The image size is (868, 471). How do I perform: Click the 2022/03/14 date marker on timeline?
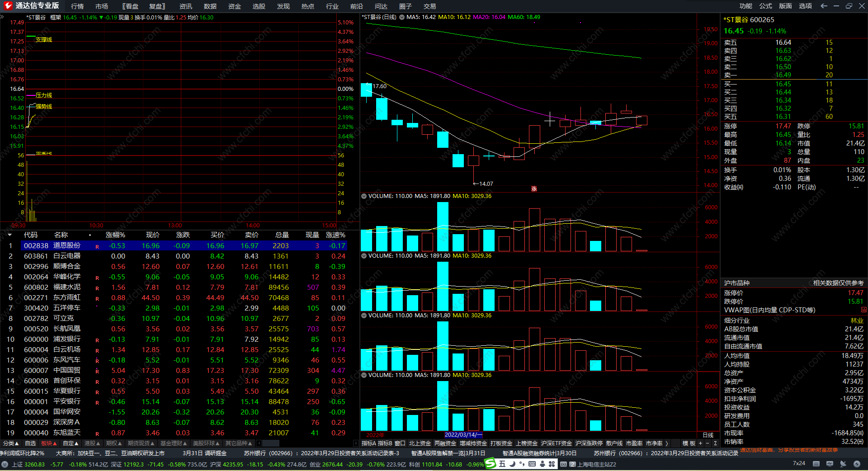pos(464,435)
